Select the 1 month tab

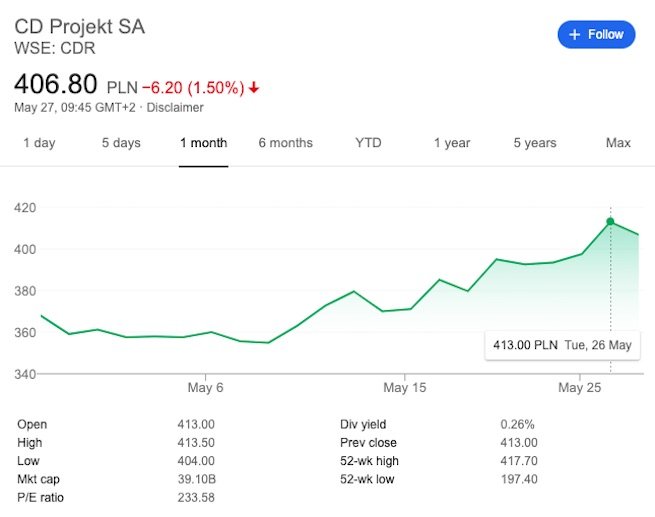pyautogui.click(x=203, y=143)
